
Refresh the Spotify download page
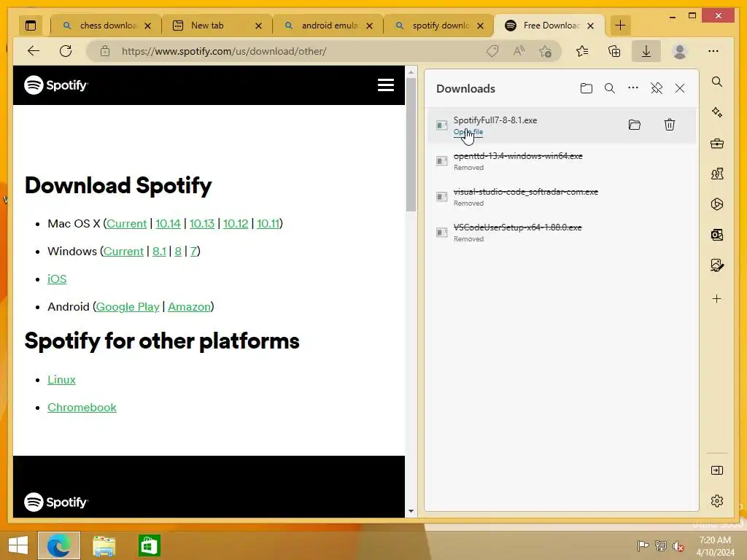66,51
